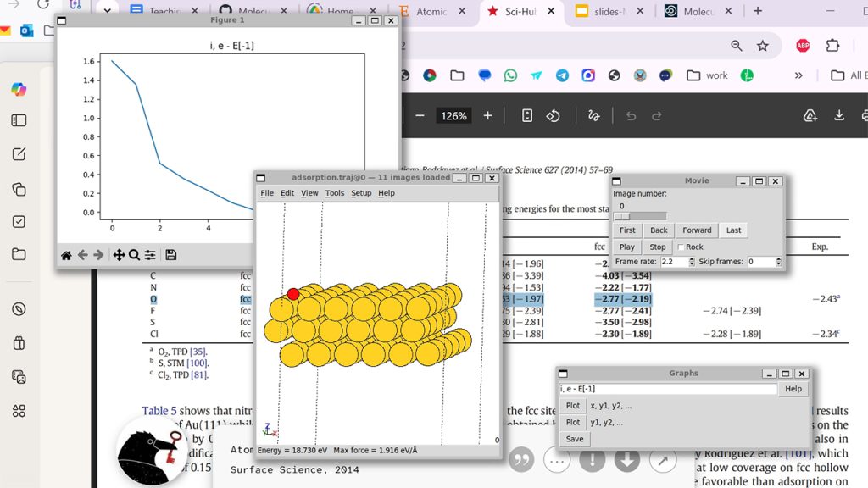
Task: Switch to the Sci-Hub browser tab
Action: [x=520, y=11]
